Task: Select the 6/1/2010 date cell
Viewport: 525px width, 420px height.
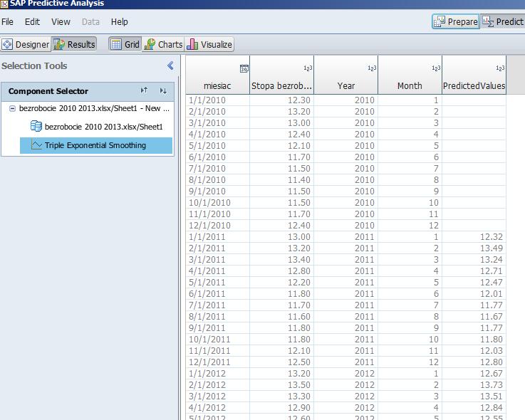Action: [x=218, y=157]
